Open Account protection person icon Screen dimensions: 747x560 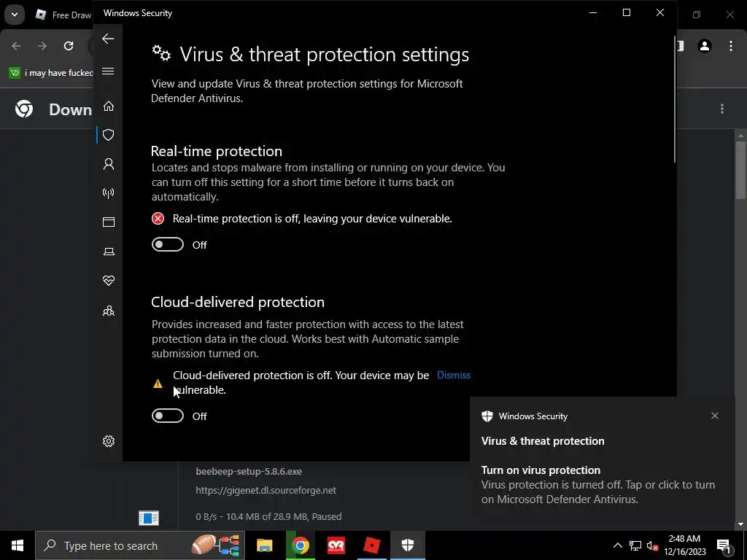click(x=109, y=164)
